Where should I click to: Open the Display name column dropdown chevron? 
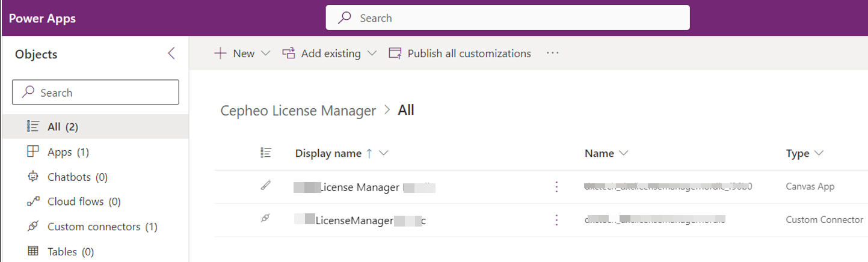(383, 153)
